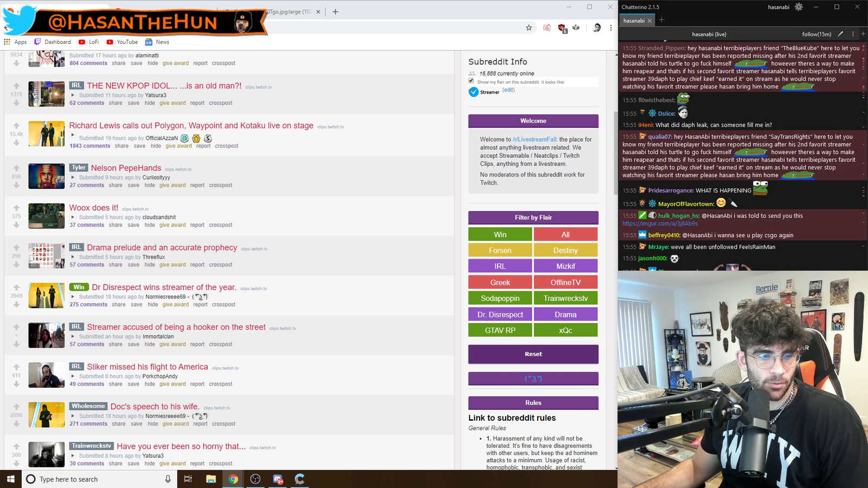Screen dimensions: 868x488
Task: Open the uBlock Origin extension icon
Action: (562, 28)
